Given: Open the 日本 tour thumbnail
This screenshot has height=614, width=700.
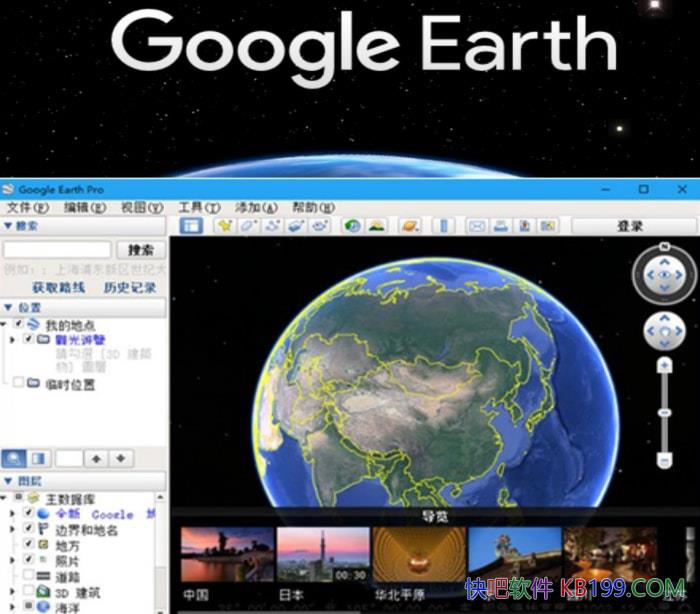Looking at the screenshot, I should pos(323,555).
